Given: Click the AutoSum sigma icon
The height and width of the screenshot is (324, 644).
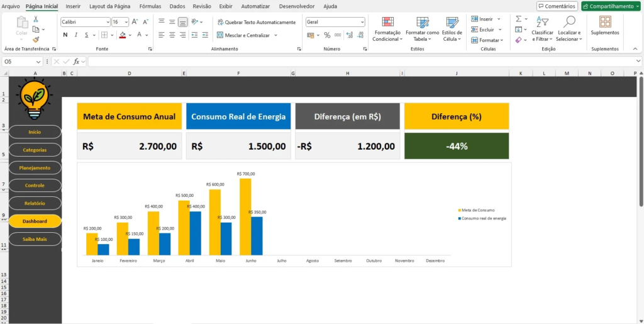Looking at the screenshot, I should click(518, 19).
